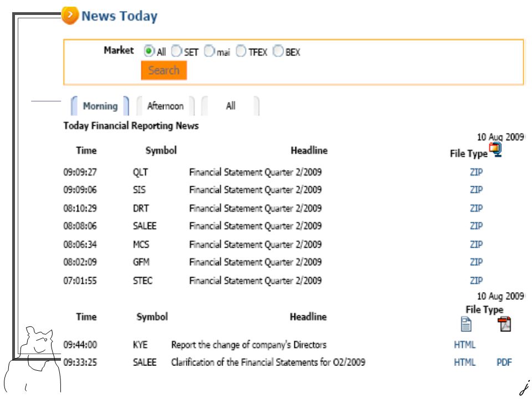Screen dimensions: 532x399
Task: Click the orange Search button
Action: [x=164, y=70]
